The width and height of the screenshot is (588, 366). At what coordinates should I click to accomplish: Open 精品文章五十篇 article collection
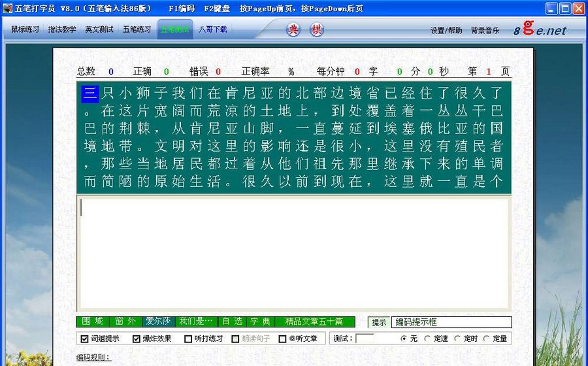point(315,322)
